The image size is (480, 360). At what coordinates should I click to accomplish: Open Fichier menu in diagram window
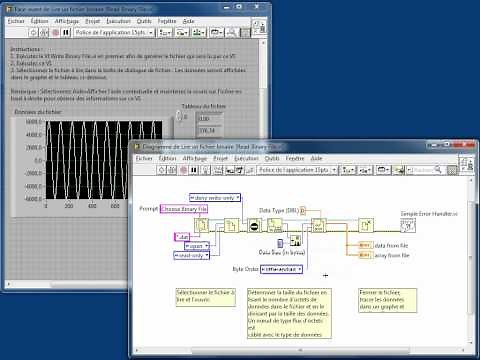coord(144,158)
